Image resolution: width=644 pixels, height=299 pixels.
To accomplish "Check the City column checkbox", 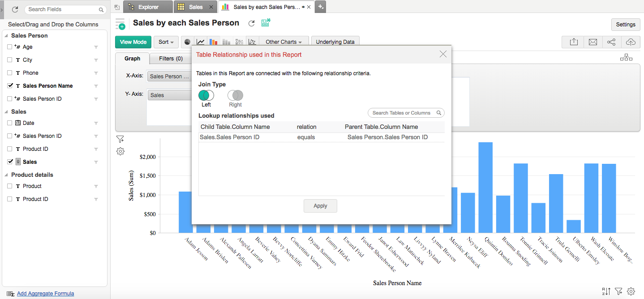I will (10, 60).
